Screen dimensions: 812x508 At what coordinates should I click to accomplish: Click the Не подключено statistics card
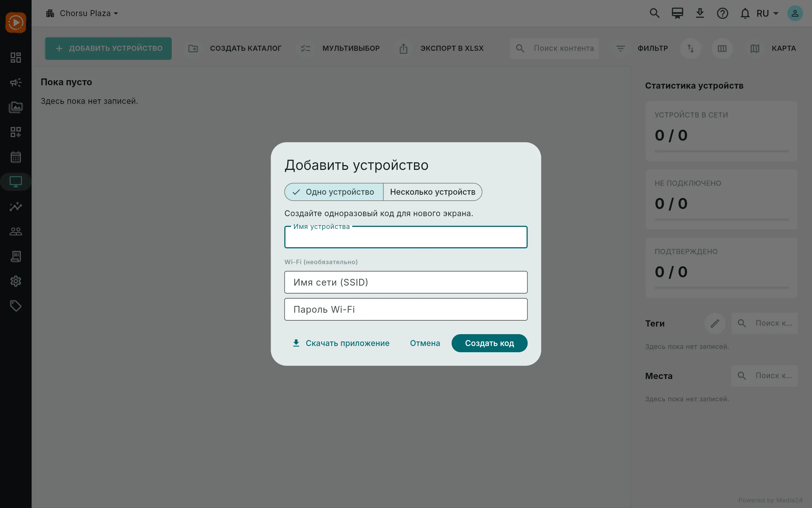coord(721,200)
